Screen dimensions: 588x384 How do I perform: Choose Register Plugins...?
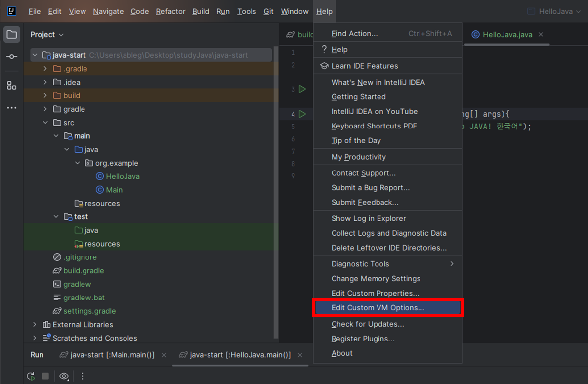click(388, 339)
